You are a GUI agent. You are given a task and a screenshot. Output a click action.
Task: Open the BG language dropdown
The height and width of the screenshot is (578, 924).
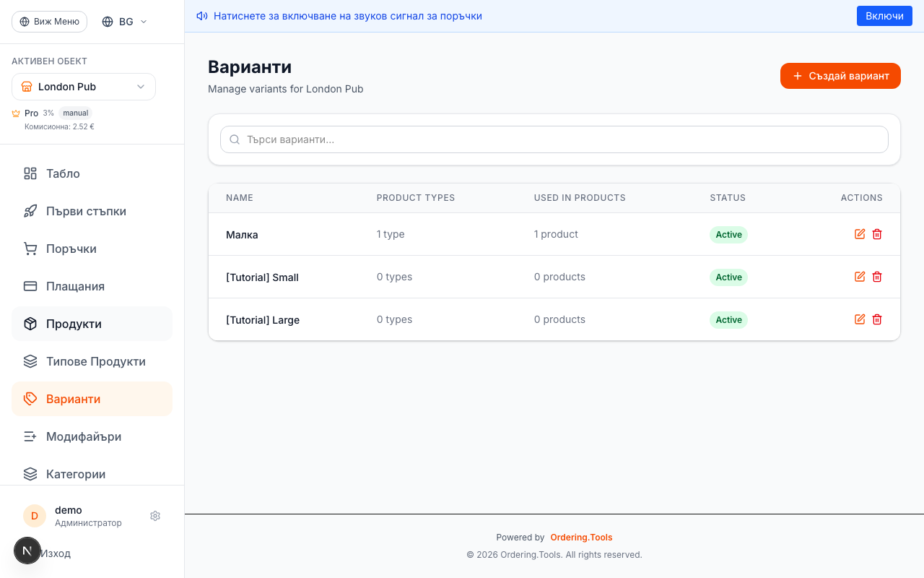click(x=123, y=21)
